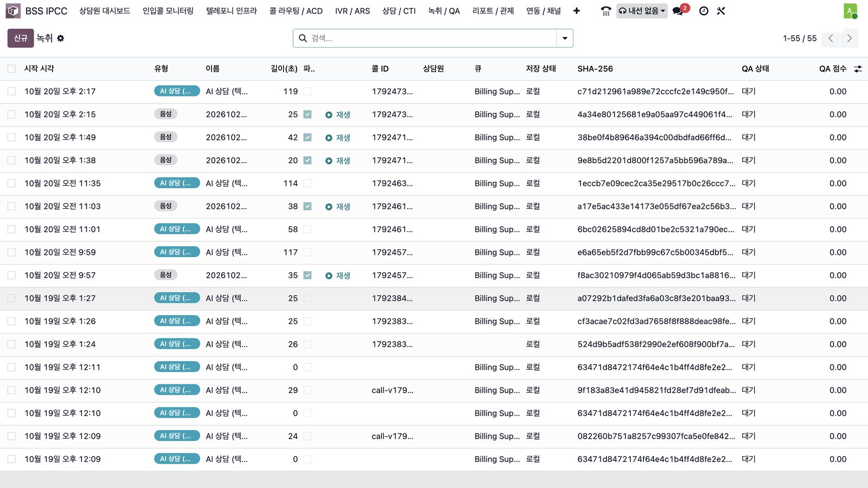Open chat messages icon with badge 2
Screen dimensions: 868x488
[679, 11]
